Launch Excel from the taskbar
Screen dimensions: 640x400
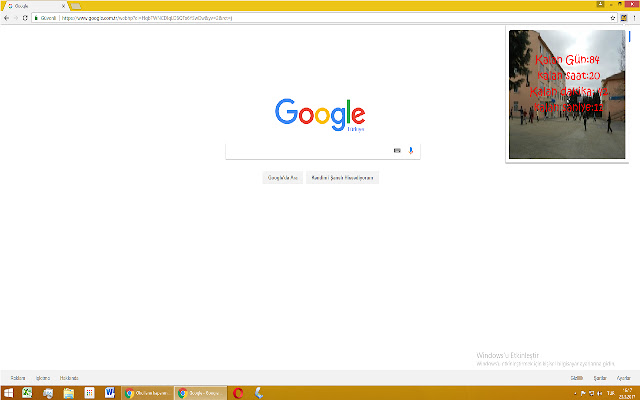coord(27,393)
